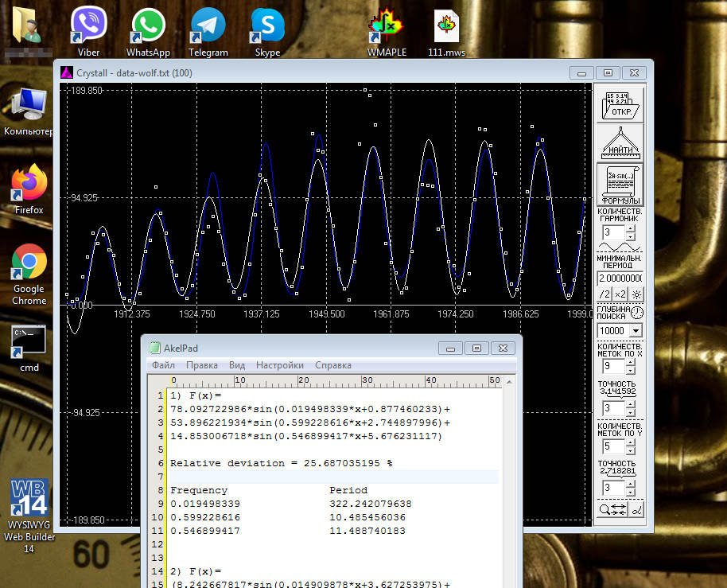
Task: Click the clock icon near ГЛУБИНА ПОИСКА
Action: [x=637, y=313]
